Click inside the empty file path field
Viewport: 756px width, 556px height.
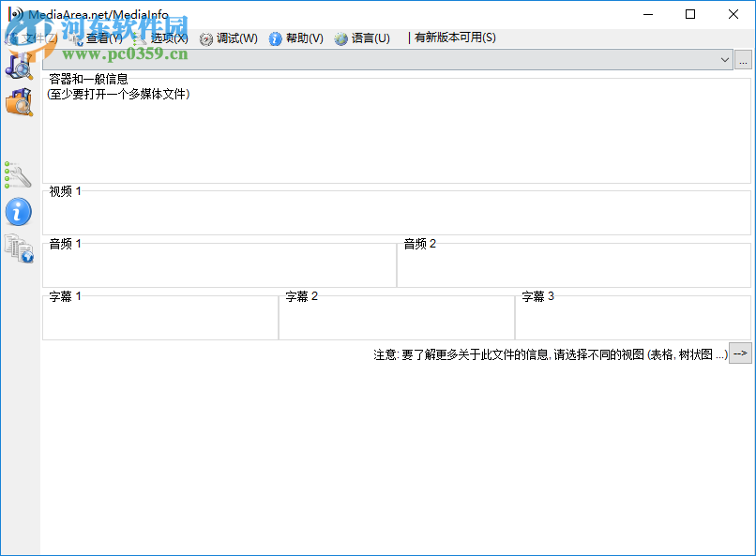[375, 59]
